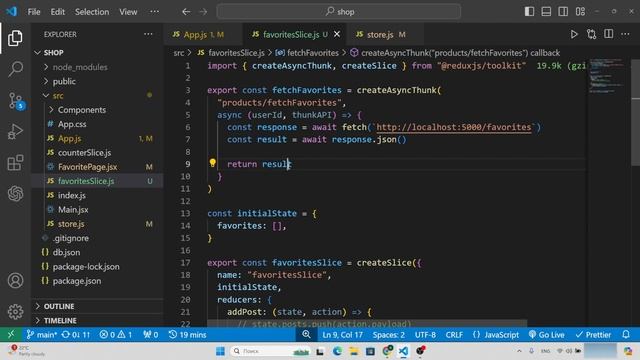Click the Run Code play icon

(x=574, y=34)
